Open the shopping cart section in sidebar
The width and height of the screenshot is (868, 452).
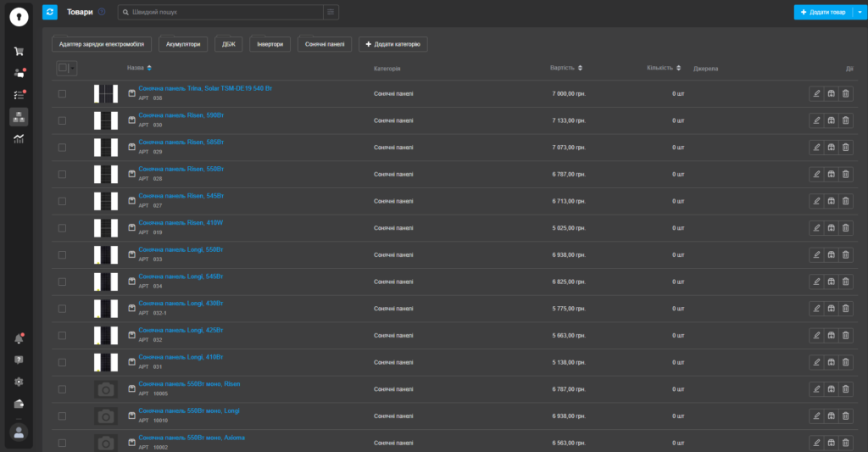(x=19, y=51)
